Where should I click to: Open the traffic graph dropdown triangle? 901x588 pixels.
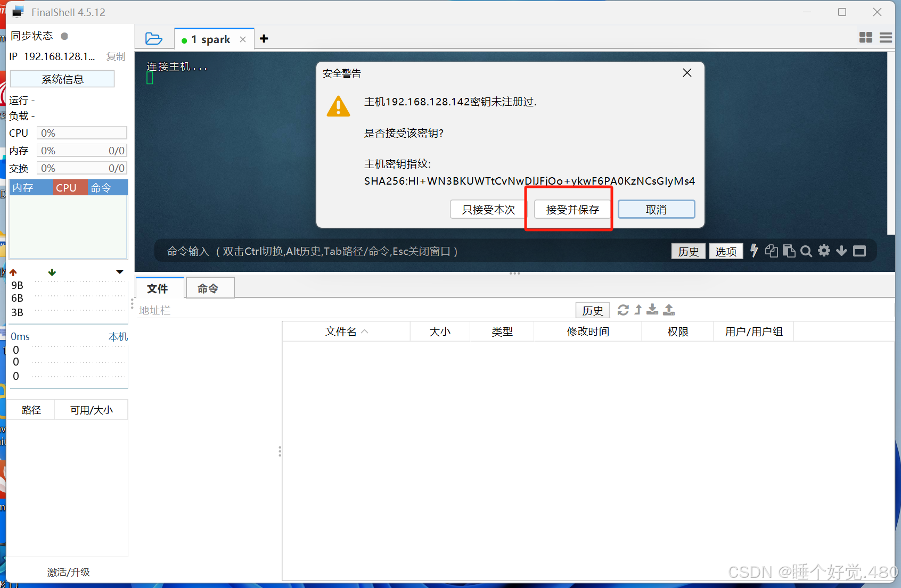(120, 271)
